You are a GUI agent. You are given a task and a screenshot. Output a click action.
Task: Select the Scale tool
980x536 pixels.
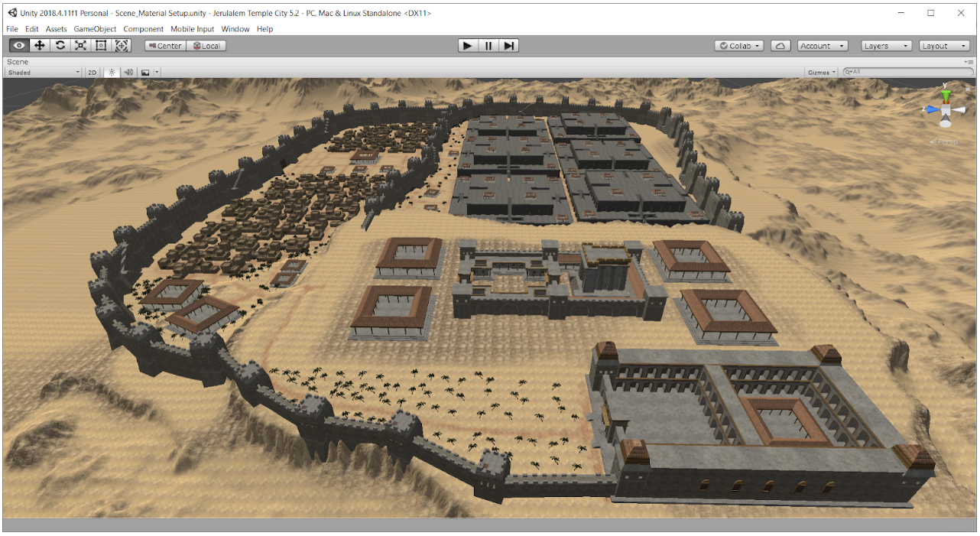point(80,46)
